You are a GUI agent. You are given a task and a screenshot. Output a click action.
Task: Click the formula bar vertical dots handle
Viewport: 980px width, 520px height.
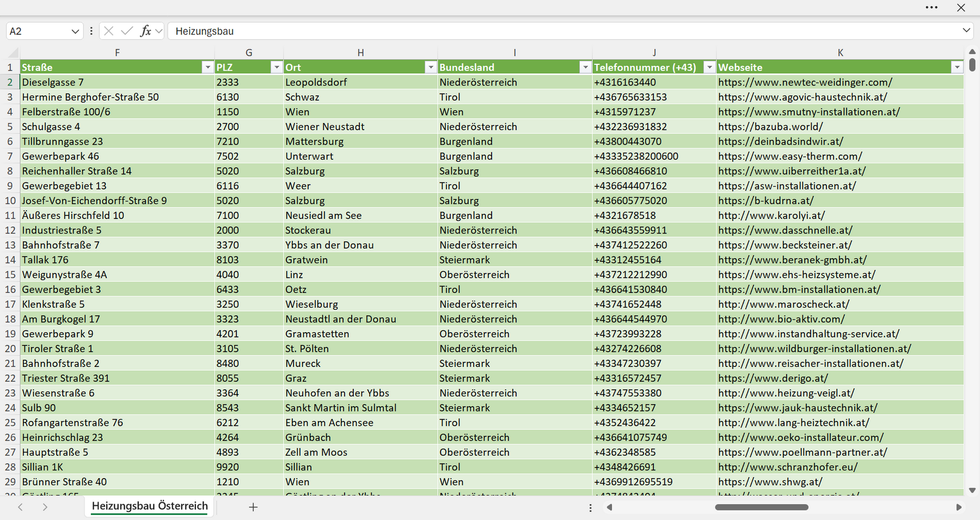tap(91, 31)
